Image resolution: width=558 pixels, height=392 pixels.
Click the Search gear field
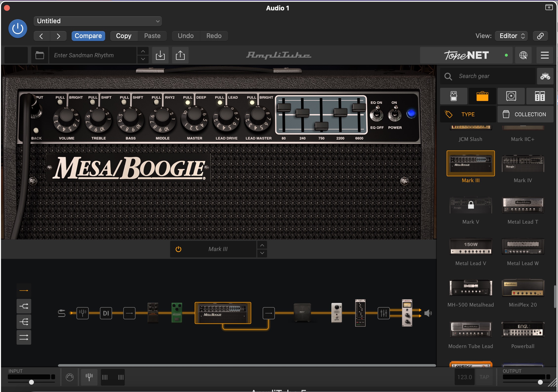488,76
